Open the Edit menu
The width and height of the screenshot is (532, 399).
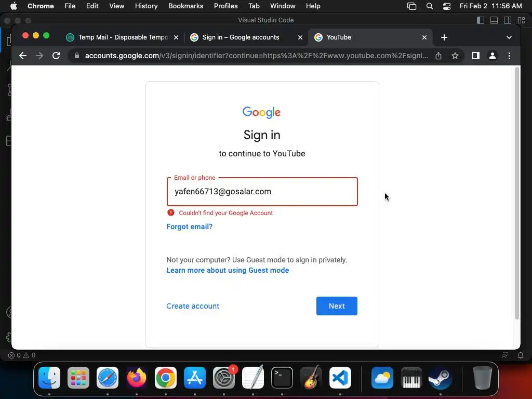tap(92, 6)
